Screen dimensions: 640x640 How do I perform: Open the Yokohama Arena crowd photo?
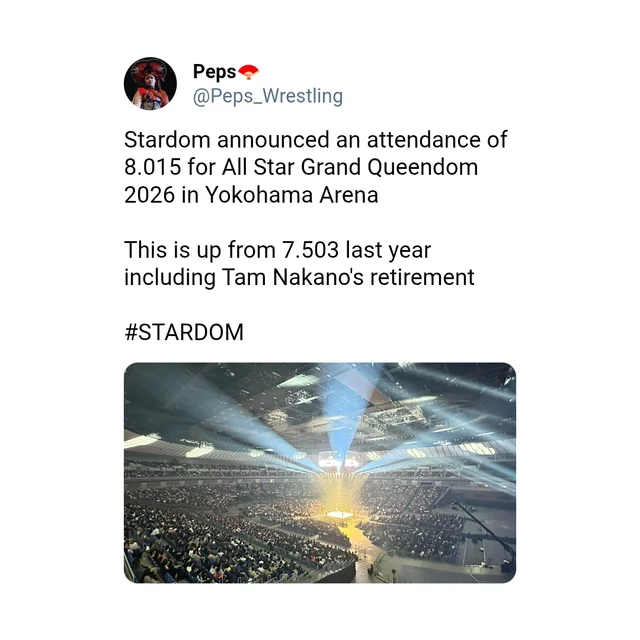pos(320,473)
